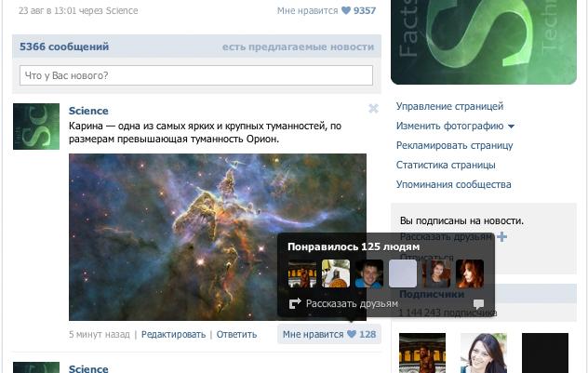588x373 pixels.
Task: Click the 'Что у Вас нового?' input field
Action: tap(196, 75)
